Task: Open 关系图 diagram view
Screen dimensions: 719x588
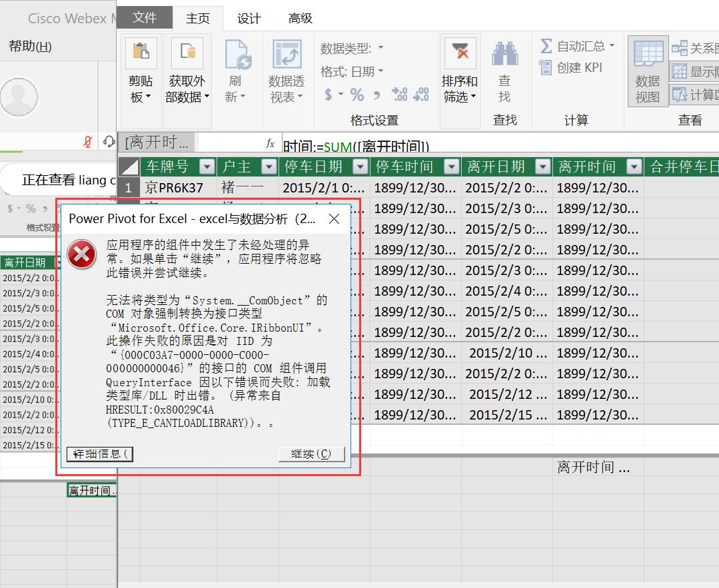Action: coord(695,48)
